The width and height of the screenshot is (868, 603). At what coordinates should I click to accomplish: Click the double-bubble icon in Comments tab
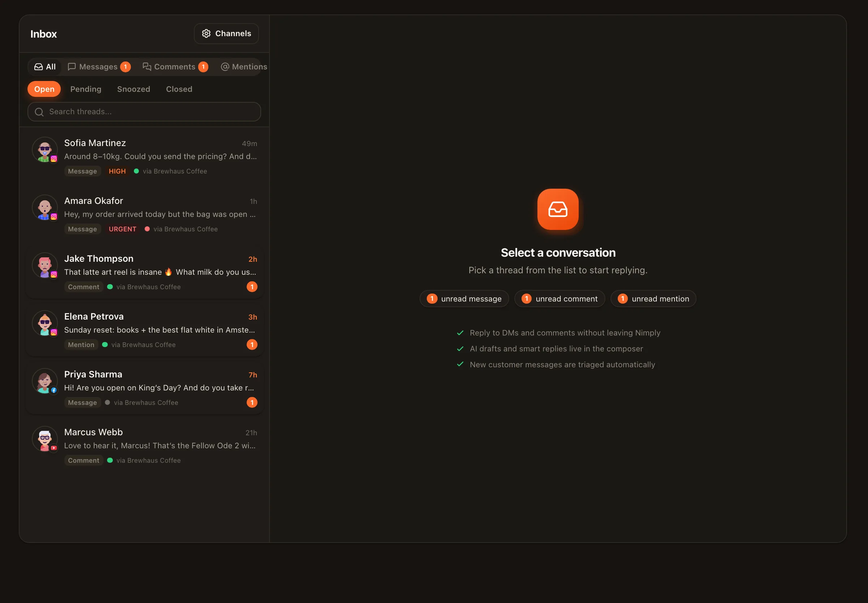146,67
